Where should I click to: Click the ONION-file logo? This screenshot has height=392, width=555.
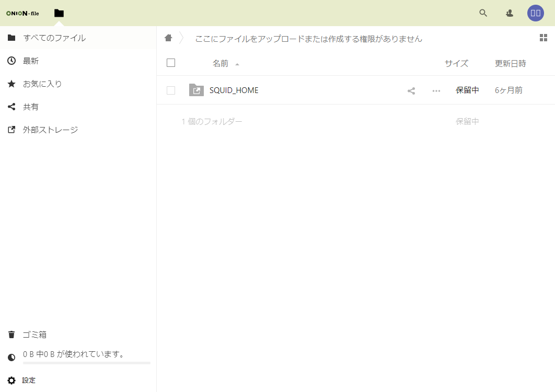click(x=22, y=13)
